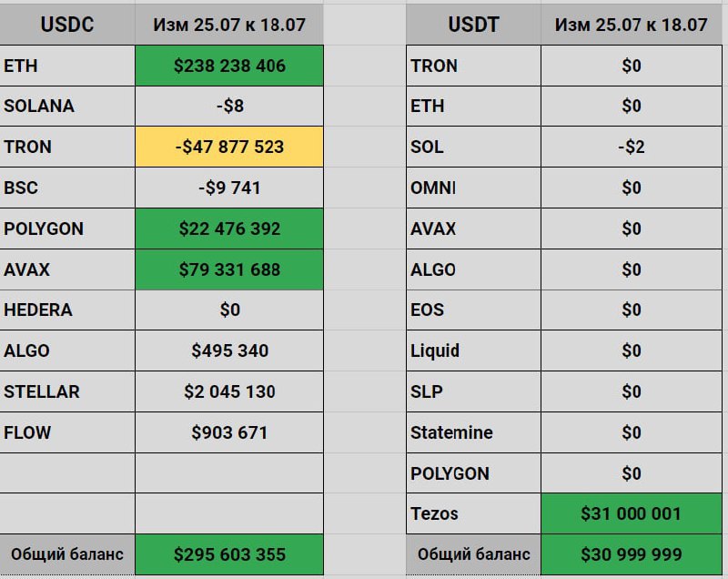Select the USDT SOL value -$2
Image resolution: width=728 pixels, height=579 pixels.
631,147
